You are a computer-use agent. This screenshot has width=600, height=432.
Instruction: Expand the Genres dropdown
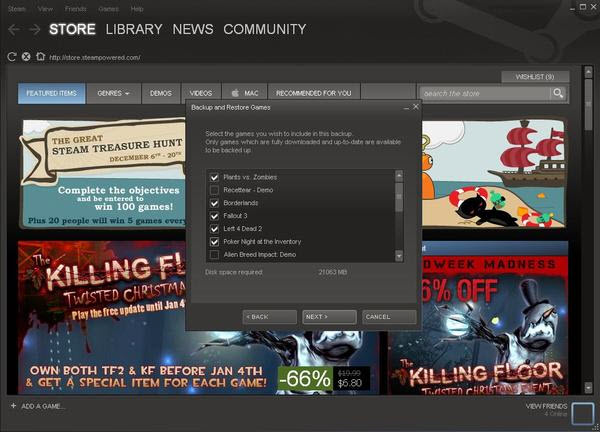click(114, 93)
